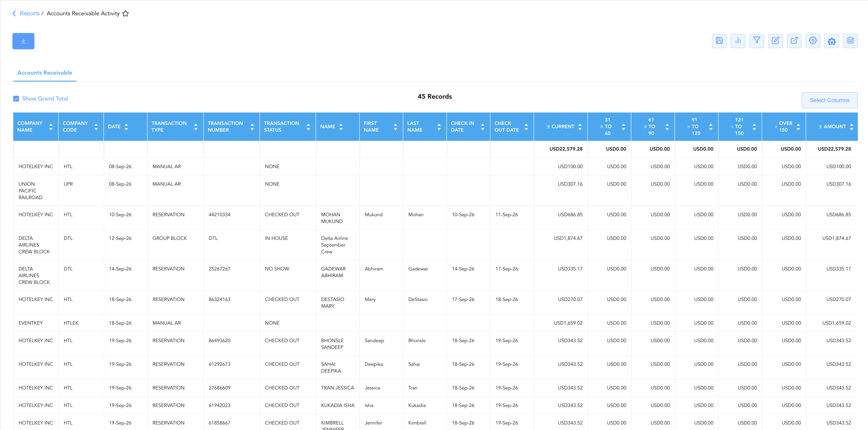Click the stacked layers icon

[850, 41]
